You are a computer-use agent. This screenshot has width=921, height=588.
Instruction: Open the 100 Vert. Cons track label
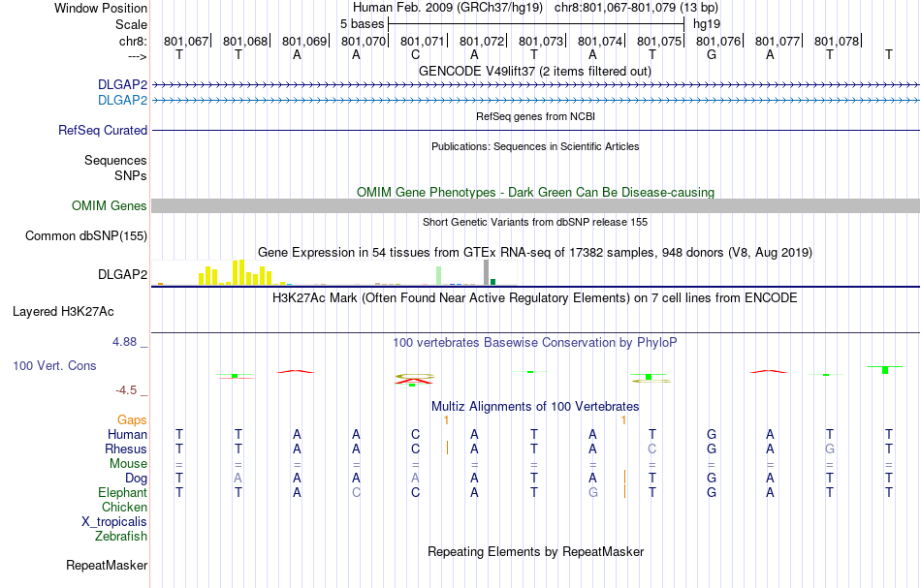54,365
